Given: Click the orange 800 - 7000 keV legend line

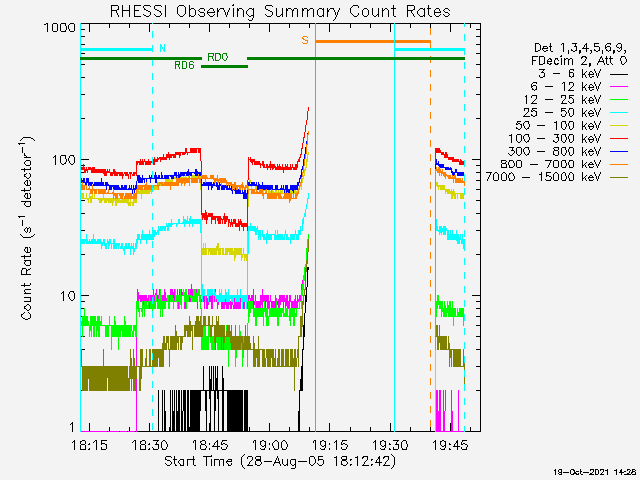Looking at the screenshot, I should coord(618,164).
